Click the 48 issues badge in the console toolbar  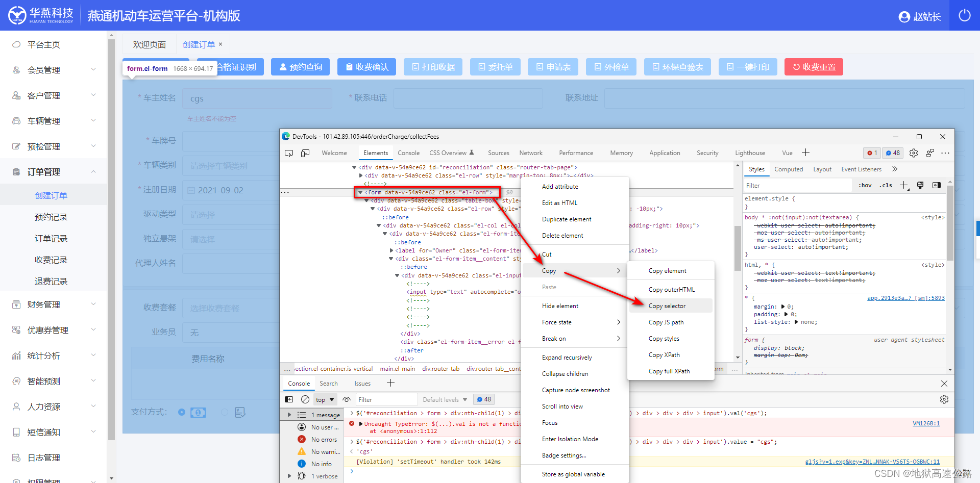[483, 399]
